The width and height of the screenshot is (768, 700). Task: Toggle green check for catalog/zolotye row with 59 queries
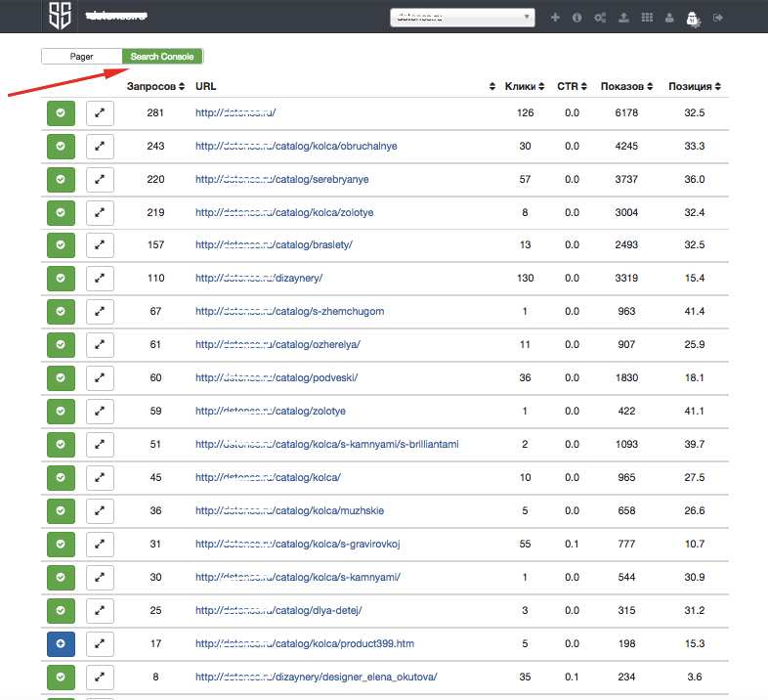61,412
